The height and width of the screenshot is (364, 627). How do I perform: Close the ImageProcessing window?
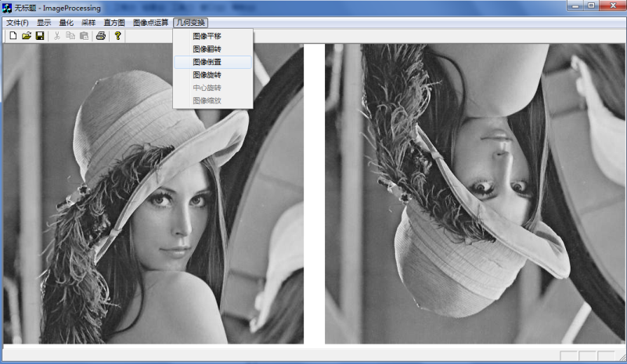coord(613,5)
